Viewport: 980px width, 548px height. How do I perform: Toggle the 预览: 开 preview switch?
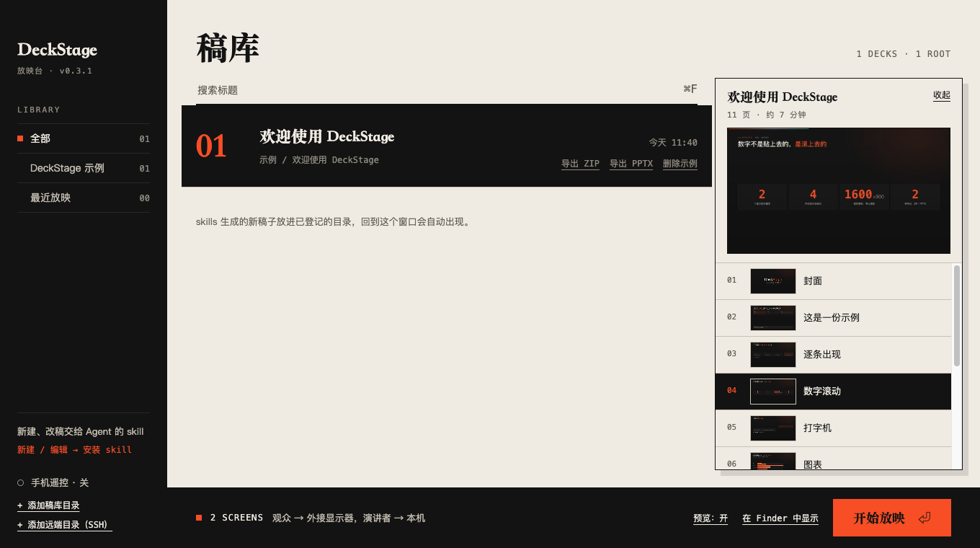pos(710,518)
